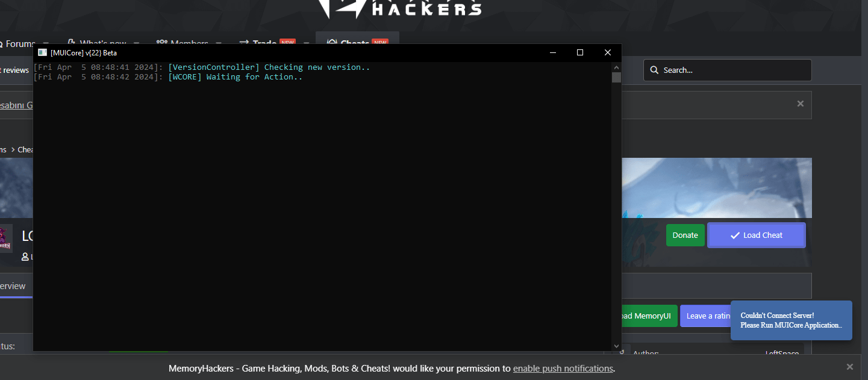Click the Leave a rating button
This screenshot has height=380, width=868.
[x=706, y=316]
